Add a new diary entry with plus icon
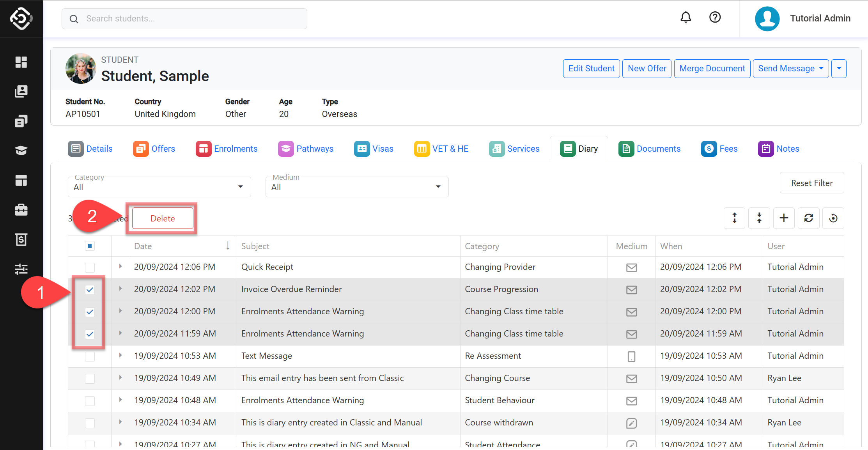This screenshot has width=868, height=450. (784, 218)
